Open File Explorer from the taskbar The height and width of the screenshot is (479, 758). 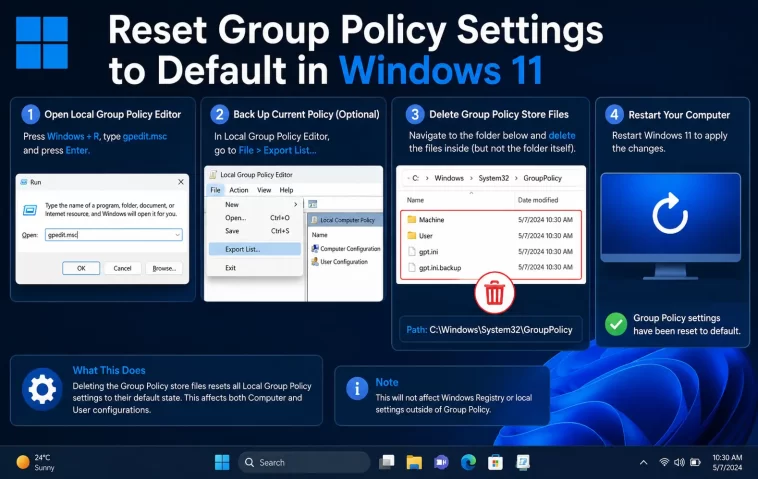click(x=414, y=463)
